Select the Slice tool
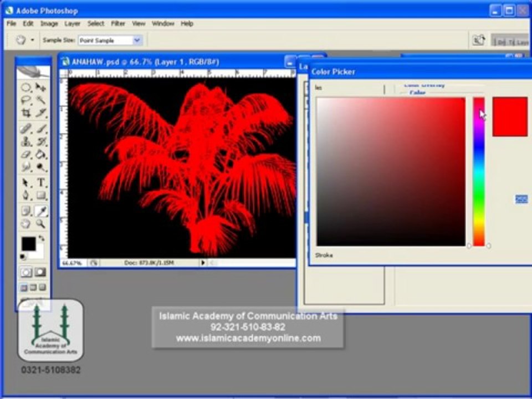The height and width of the screenshot is (399, 532). 41,112
